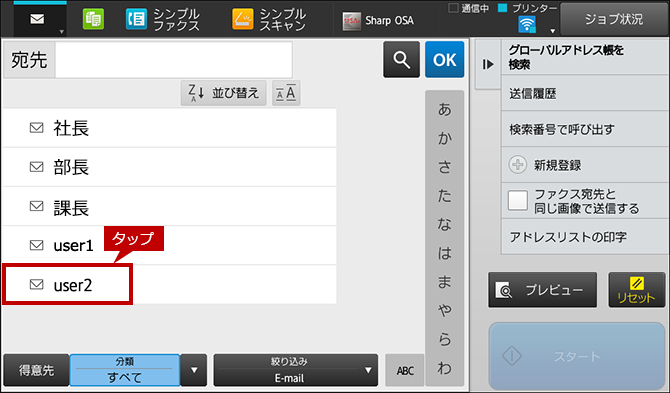Tap the スタート start button
This screenshot has height=393, width=670.
pyautogui.click(x=577, y=356)
